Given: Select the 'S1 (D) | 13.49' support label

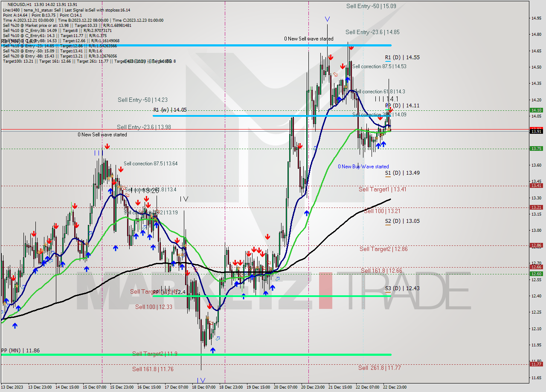Looking at the screenshot, I should pos(402,173).
